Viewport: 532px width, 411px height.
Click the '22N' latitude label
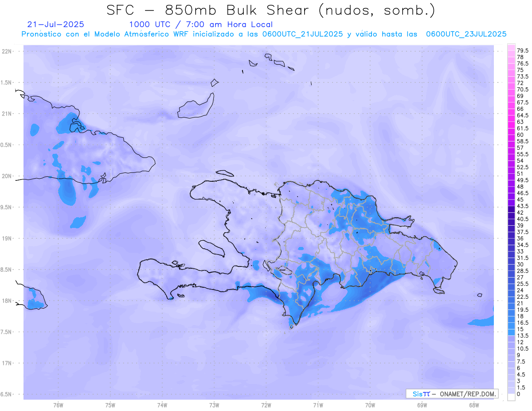click(8, 51)
